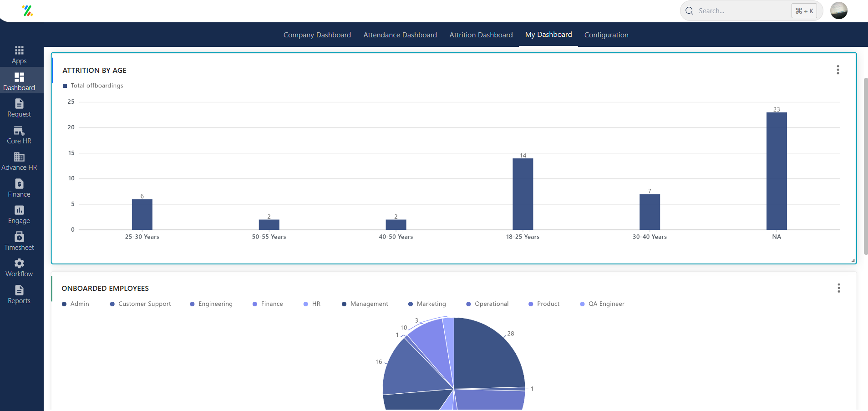This screenshot has height=411, width=868.
Task: Toggle the QA Engineer legend entry
Action: (602, 304)
